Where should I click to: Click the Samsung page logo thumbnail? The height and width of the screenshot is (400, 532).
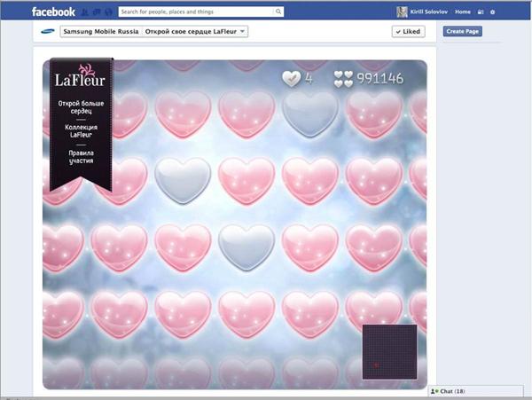click(x=48, y=32)
